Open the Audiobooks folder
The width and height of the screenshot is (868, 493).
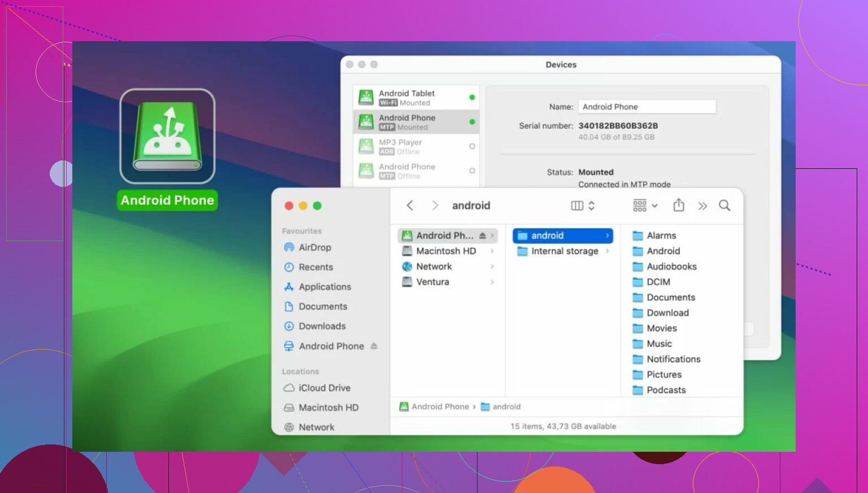(x=665, y=267)
